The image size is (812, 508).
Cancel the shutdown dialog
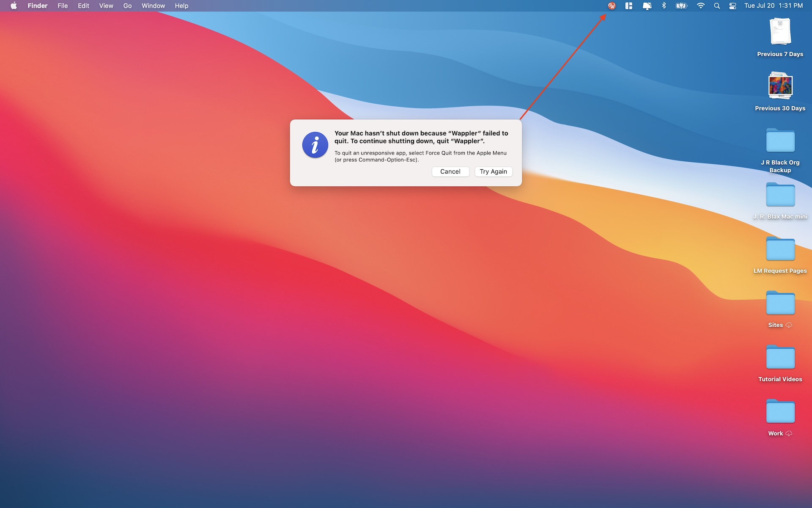click(x=450, y=171)
